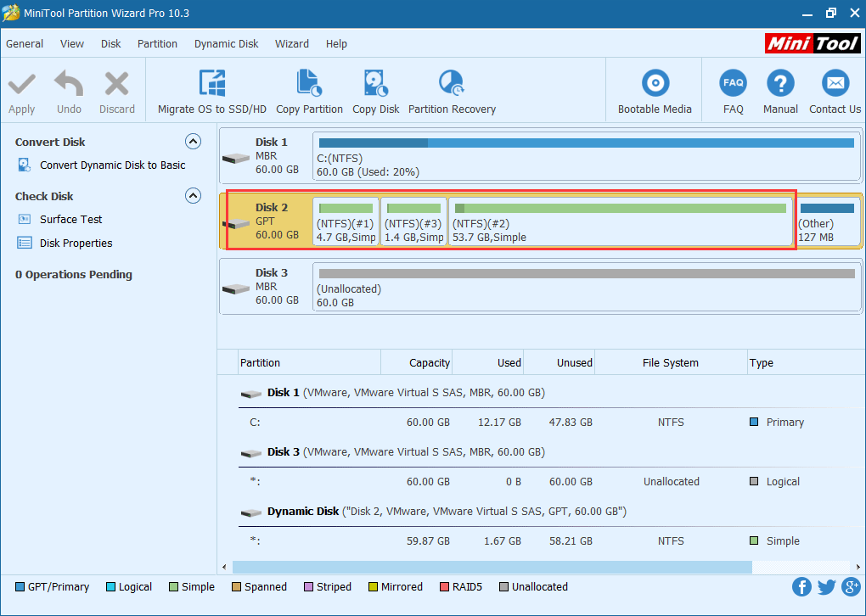Apply pending operations
The width and height of the screenshot is (866, 616).
click(x=21, y=89)
